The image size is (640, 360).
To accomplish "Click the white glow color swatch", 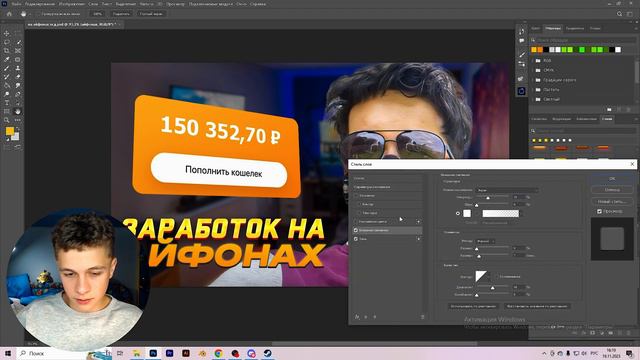I will 467,213.
